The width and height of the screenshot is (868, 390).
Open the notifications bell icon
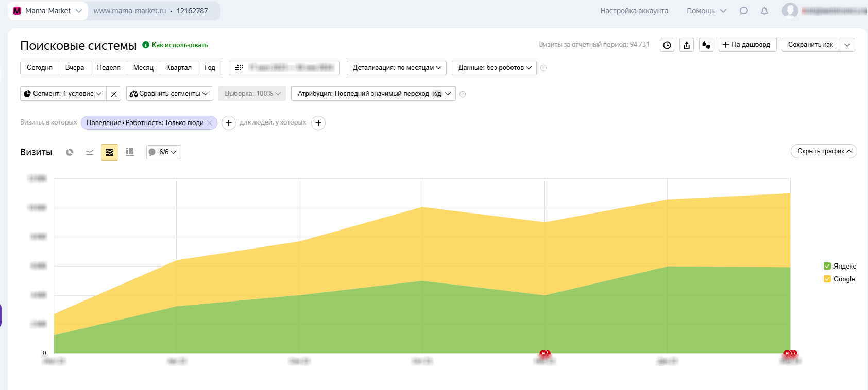click(764, 11)
